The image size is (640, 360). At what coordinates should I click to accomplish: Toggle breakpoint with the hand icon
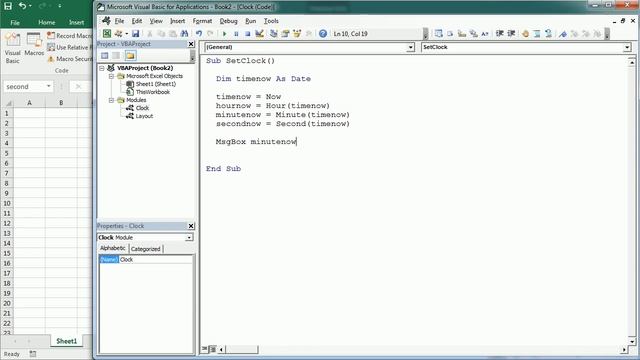[x=525, y=34]
